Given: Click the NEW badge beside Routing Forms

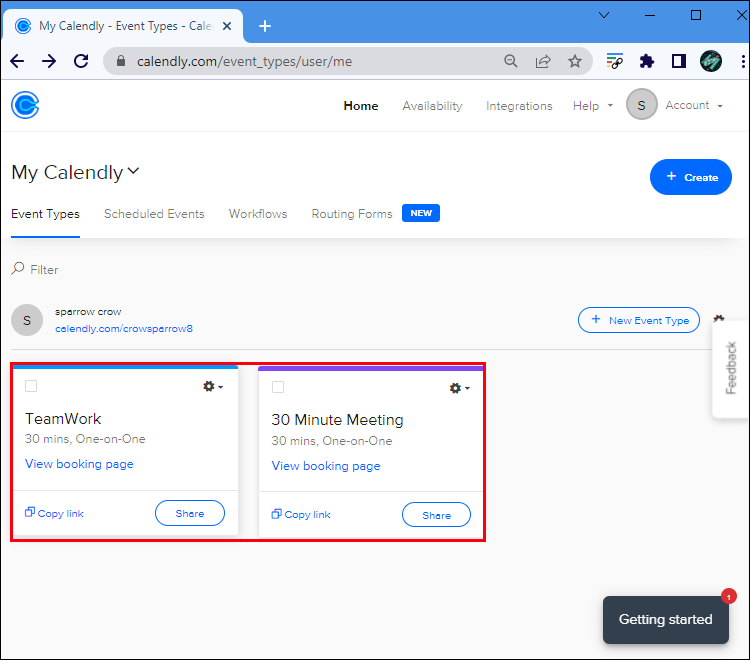Looking at the screenshot, I should (420, 213).
